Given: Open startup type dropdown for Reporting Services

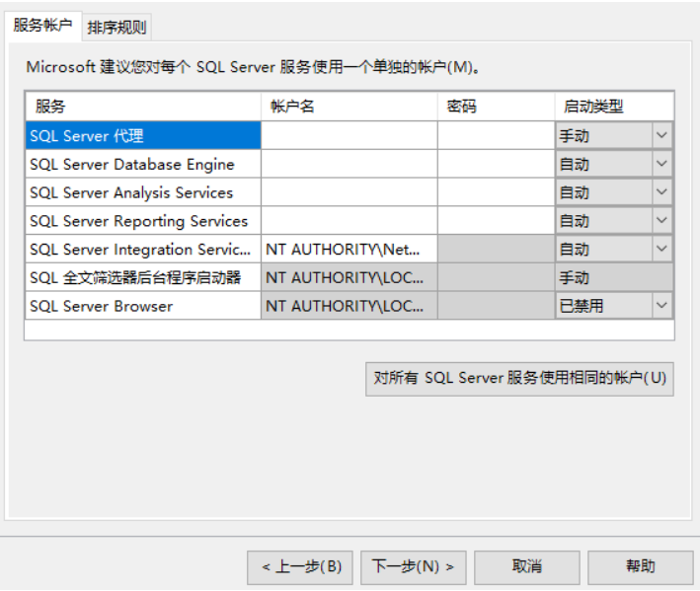Looking at the screenshot, I should click(x=661, y=220).
